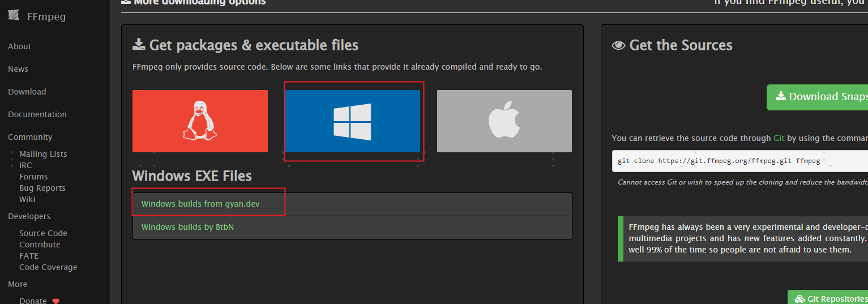Open Bug Reports link
Image resolution: width=868 pixels, height=304 pixels.
coord(42,188)
